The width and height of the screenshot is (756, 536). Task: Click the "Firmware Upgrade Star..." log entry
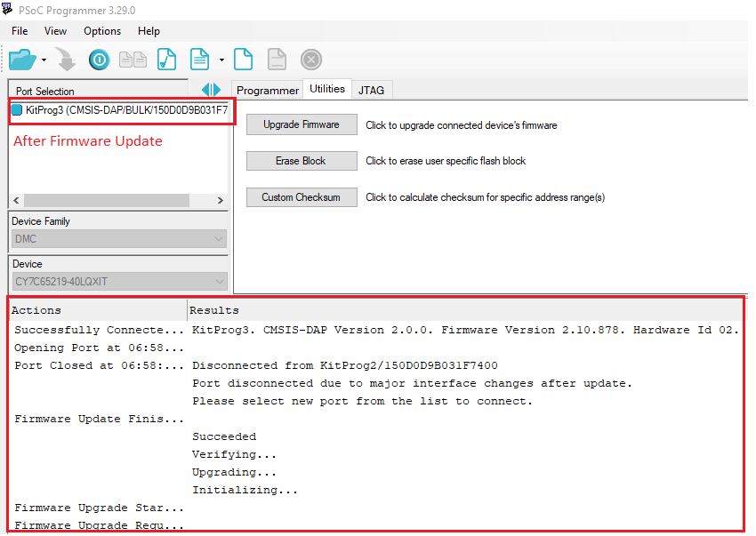point(99,508)
